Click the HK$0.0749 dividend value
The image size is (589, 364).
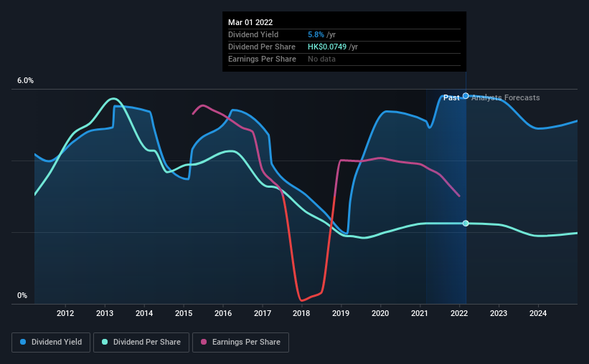tap(327, 47)
